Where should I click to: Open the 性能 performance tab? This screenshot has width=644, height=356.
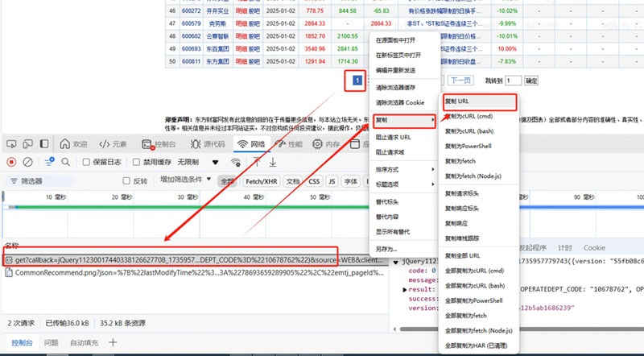tap(289, 144)
